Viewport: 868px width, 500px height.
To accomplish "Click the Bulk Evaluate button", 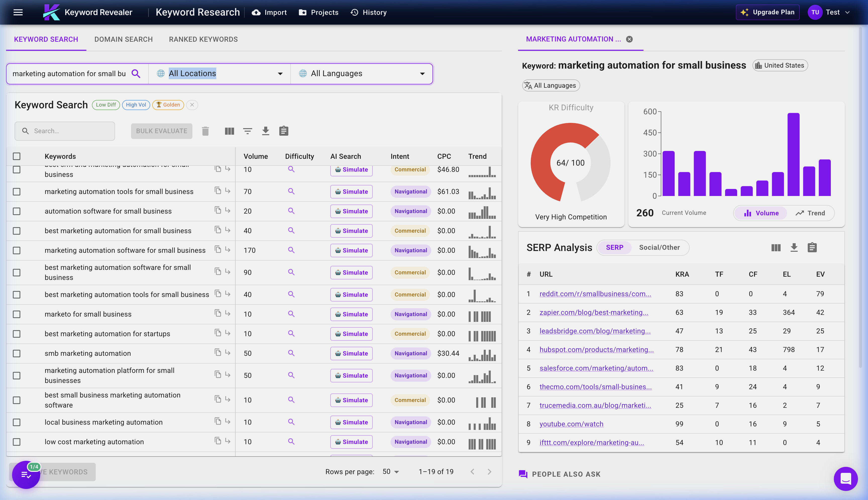I will click(x=162, y=131).
